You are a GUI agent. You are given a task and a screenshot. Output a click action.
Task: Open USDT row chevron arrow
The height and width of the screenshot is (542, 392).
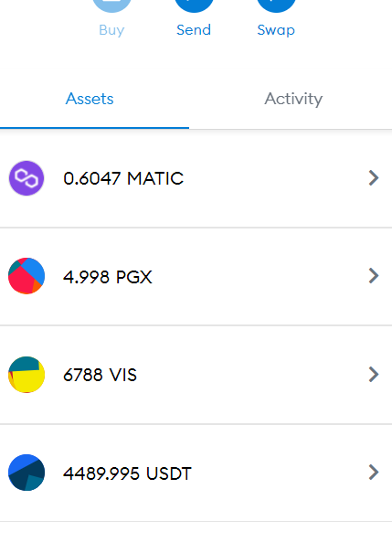pyautogui.click(x=374, y=473)
